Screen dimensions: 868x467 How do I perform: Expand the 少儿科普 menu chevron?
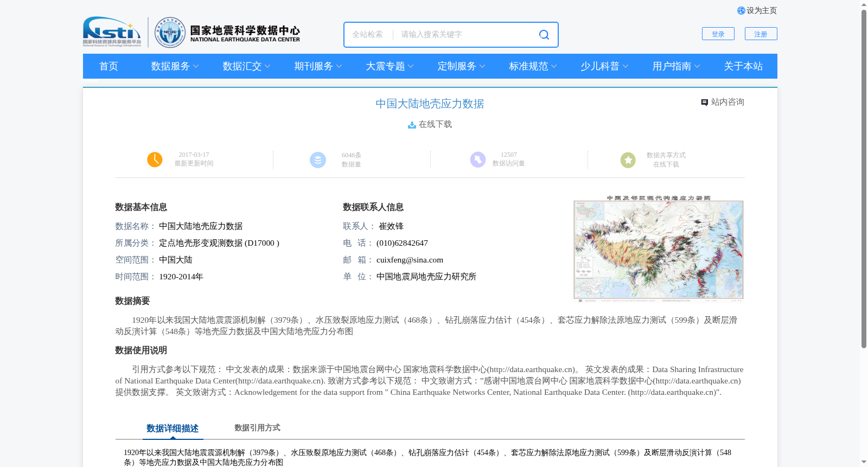[626, 66]
